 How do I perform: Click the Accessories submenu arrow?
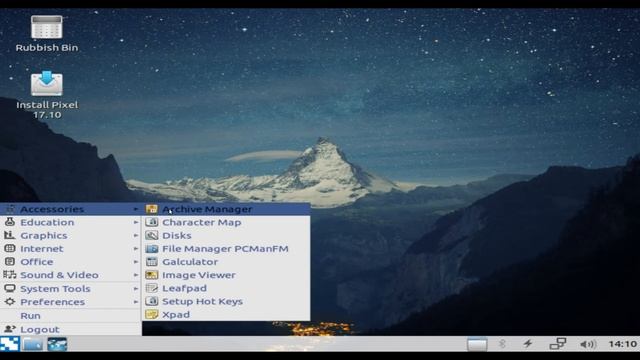136,209
